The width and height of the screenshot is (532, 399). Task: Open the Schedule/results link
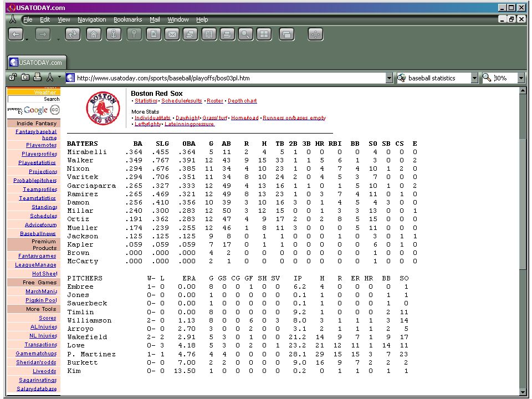[x=182, y=101]
